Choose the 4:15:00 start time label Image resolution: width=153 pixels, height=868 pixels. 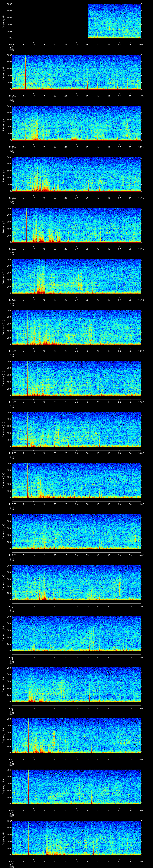(12, 351)
